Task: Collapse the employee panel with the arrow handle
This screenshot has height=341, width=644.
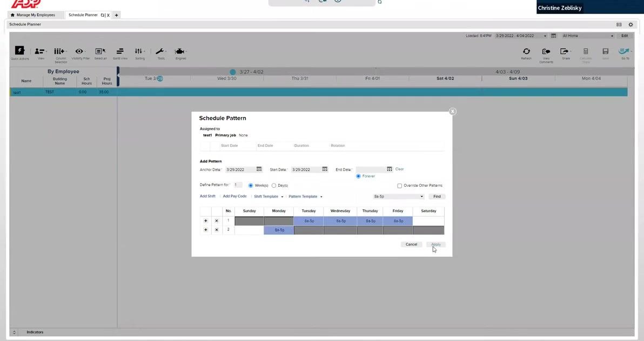Action: pyautogui.click(x=118, y=76)
